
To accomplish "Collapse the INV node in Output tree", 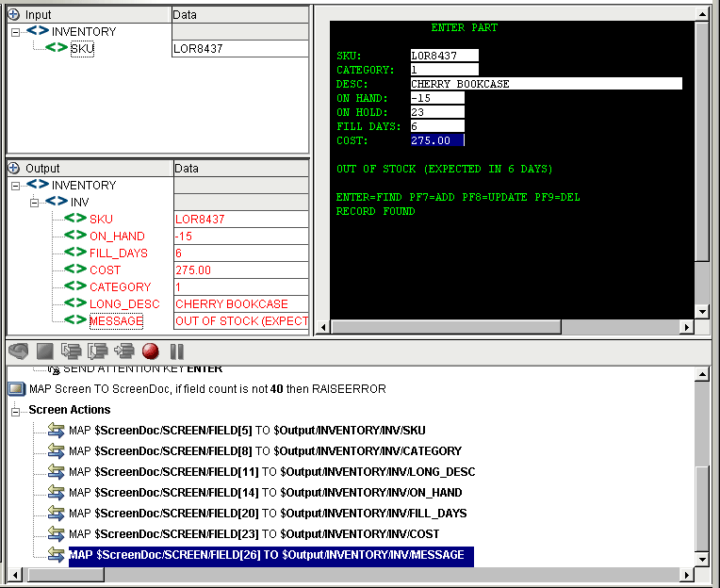I will 35,203.
